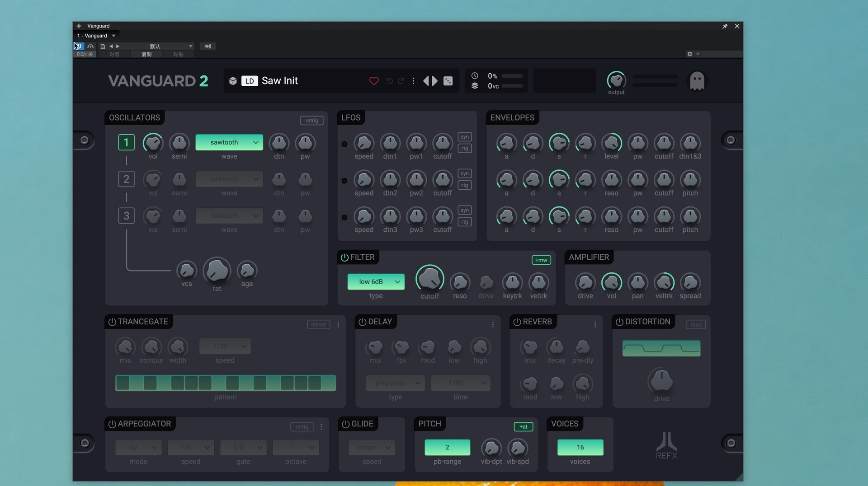
Task: Click the pitch +at button
Action: coord(524,427)
